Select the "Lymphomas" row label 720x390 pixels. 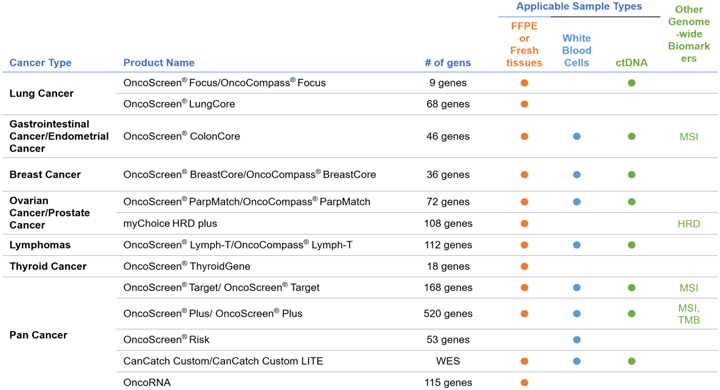tap(40, 245)
